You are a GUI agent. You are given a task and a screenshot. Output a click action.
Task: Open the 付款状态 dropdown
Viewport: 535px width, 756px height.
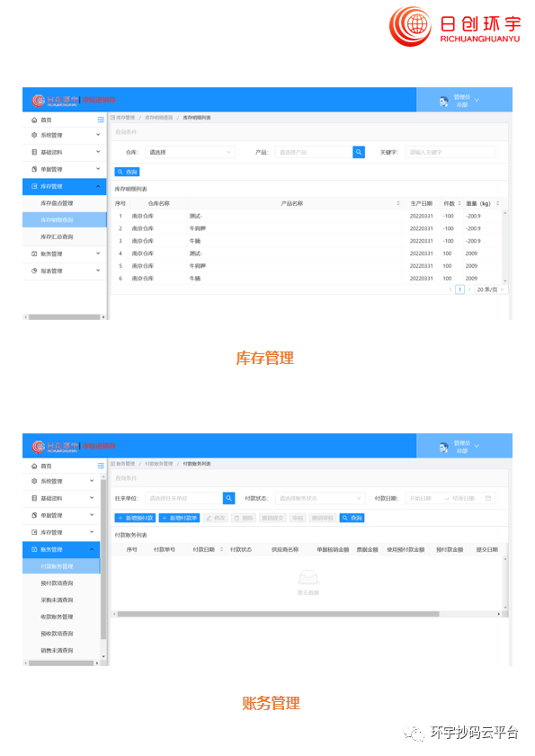[320, 498]
